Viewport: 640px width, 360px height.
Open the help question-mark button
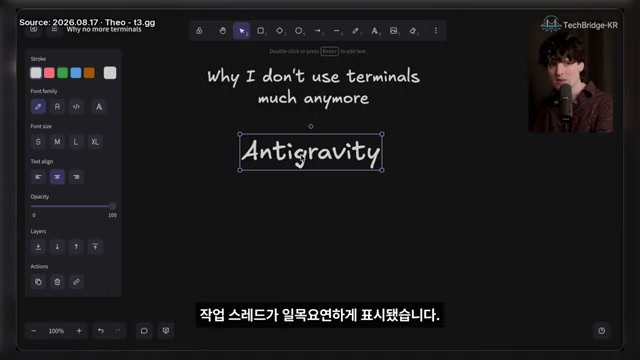602,331
